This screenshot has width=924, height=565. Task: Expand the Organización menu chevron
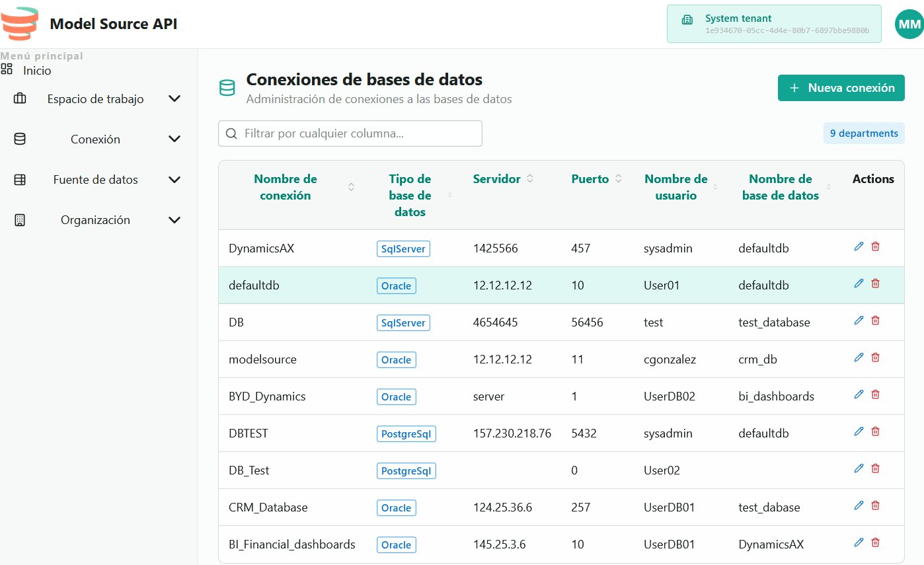[174, 220]
